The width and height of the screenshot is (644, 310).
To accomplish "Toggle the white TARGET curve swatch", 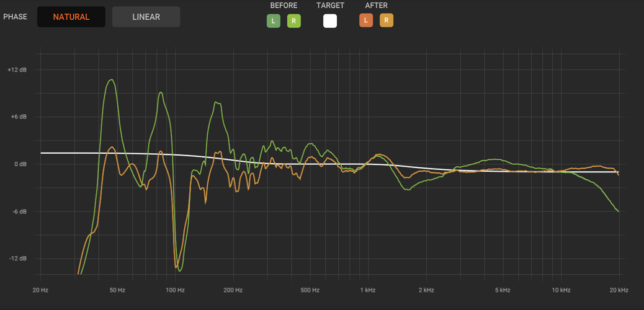I will click(x=330, y=20).
